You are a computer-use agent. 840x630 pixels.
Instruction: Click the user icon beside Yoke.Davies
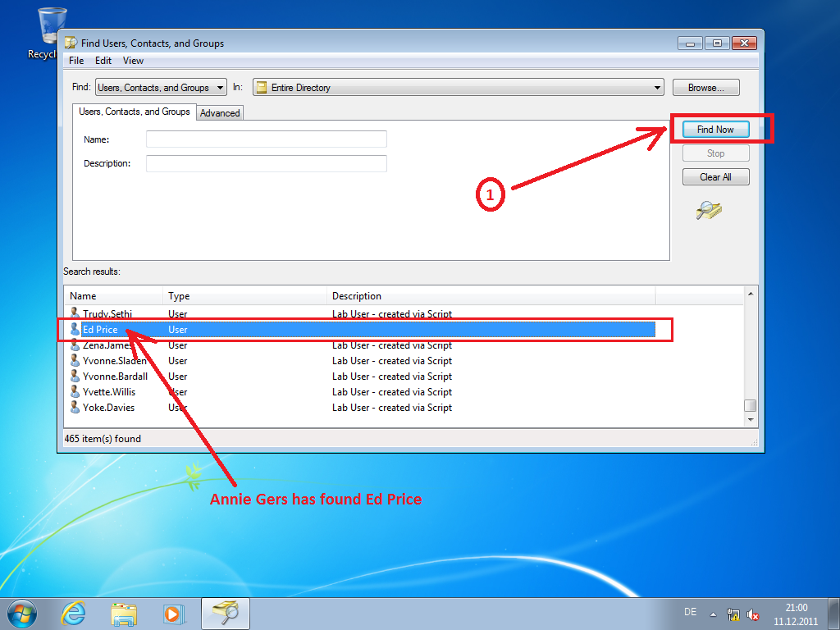click(x=75, y=407)
